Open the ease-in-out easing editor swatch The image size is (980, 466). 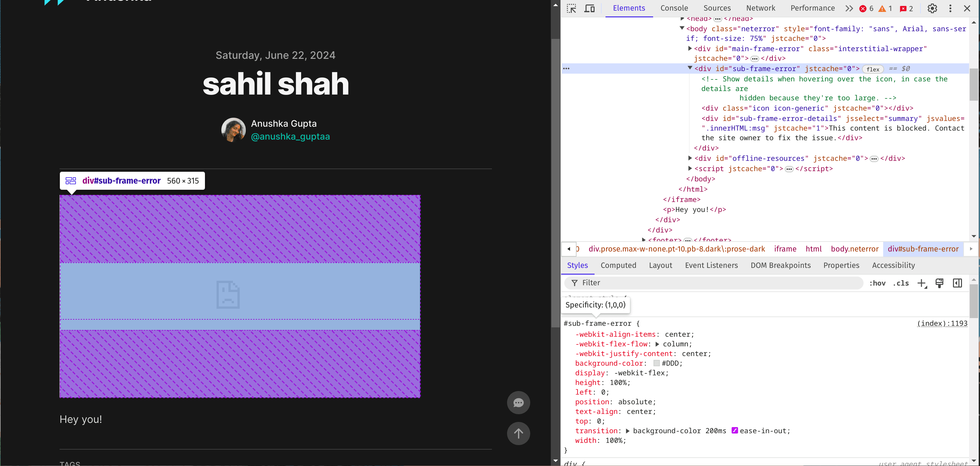[735, 431]
